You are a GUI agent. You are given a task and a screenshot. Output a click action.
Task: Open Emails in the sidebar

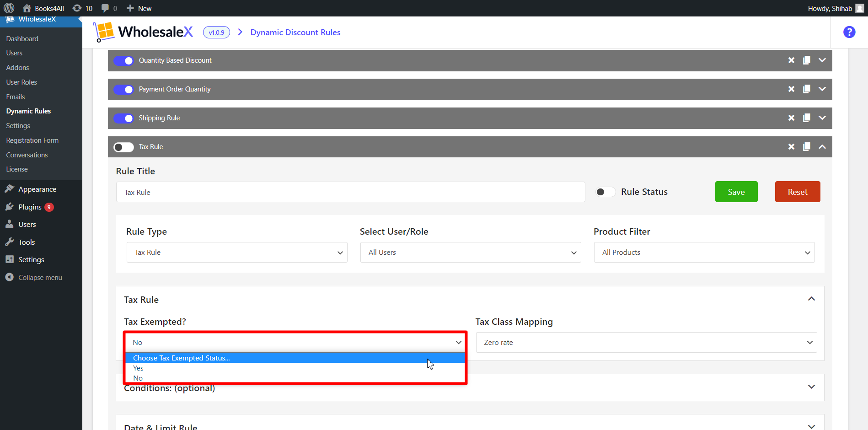click(16, 97)
